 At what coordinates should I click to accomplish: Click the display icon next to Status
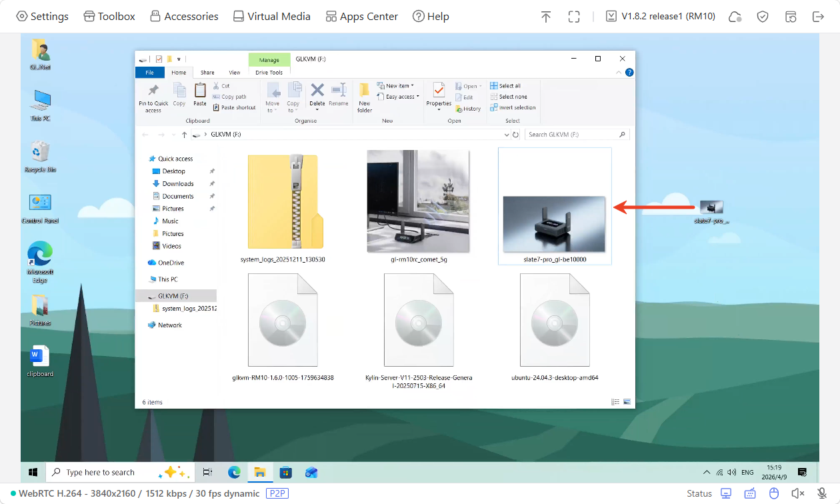[x=726, y=493]
